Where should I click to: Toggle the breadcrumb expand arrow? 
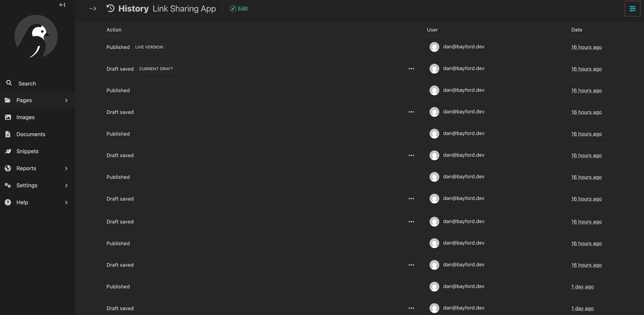pos(92,9)
